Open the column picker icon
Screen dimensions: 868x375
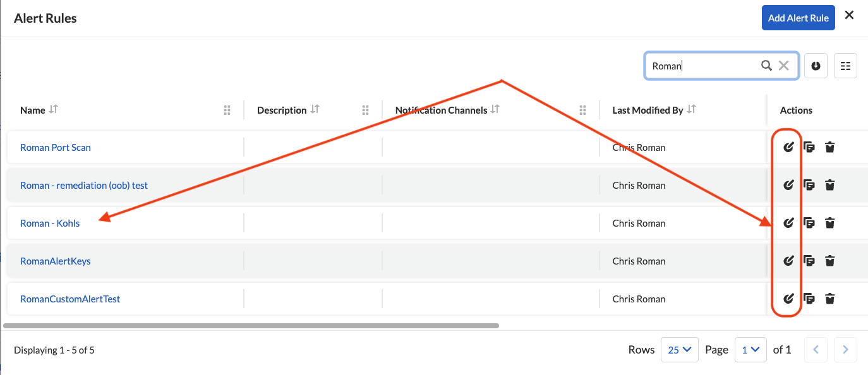845,66
